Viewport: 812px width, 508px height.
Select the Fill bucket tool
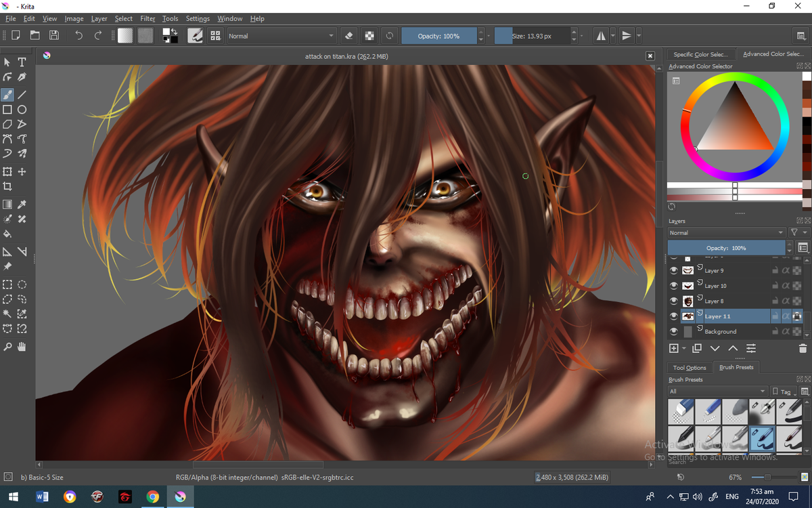coord(7,234)
